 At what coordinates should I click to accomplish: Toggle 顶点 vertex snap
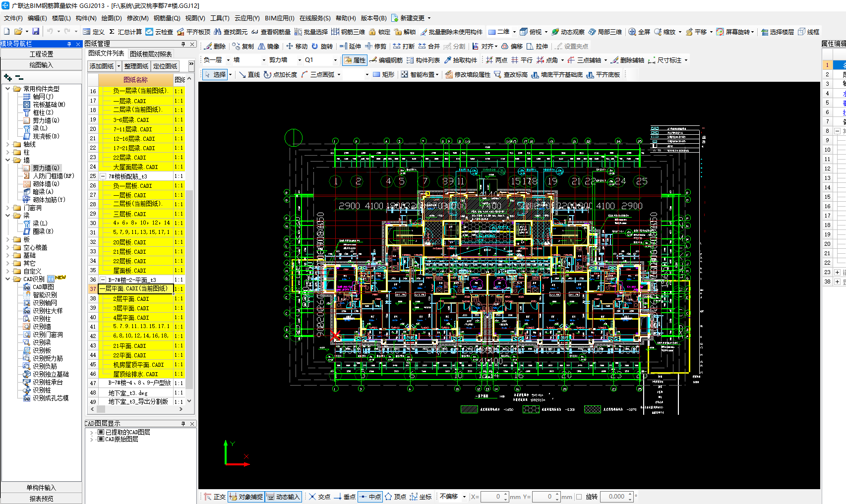pos(395,497)
